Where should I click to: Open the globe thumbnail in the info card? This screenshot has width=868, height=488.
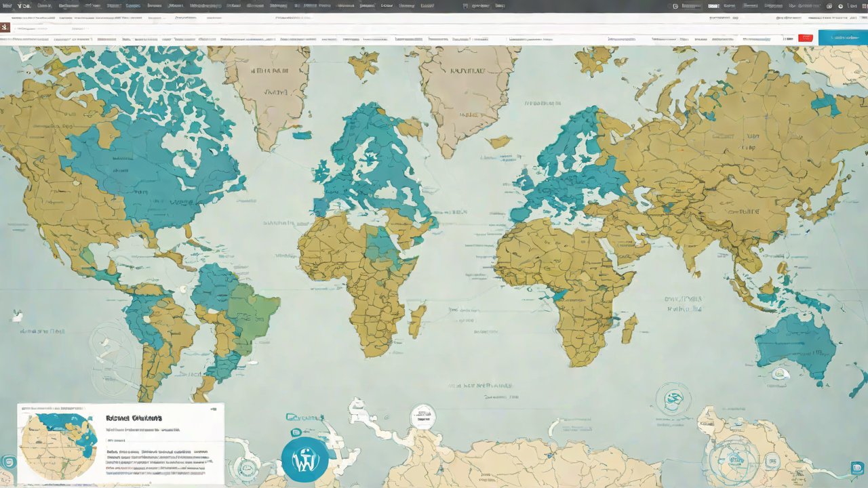pyautogui.click(x=58, y=447)
